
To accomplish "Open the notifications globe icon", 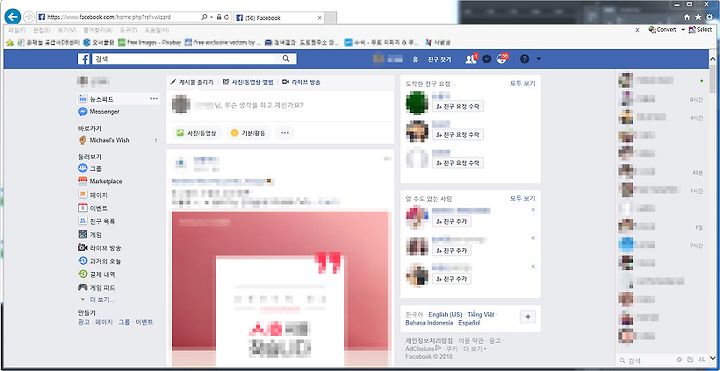I will coord(502,59).
